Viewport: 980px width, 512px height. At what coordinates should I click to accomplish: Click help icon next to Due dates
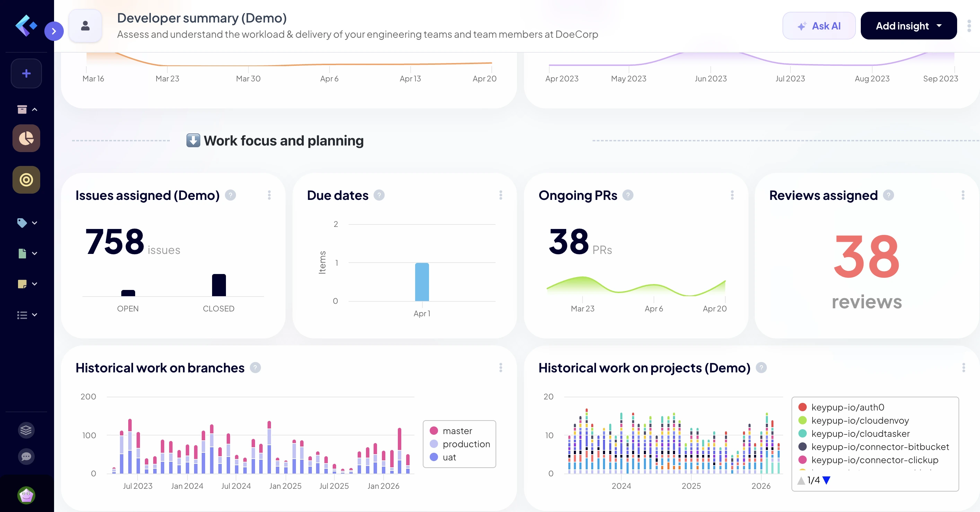(x=379, y=195)
